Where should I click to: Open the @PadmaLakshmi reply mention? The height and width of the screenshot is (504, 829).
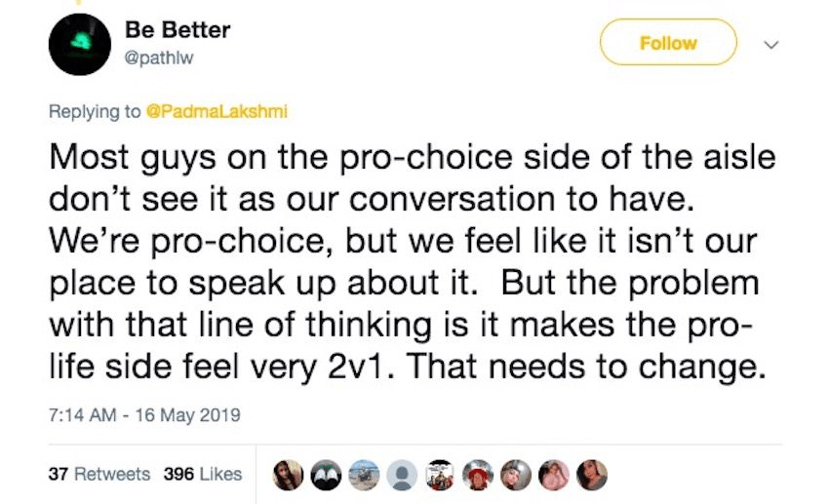[x=216, y=111]
